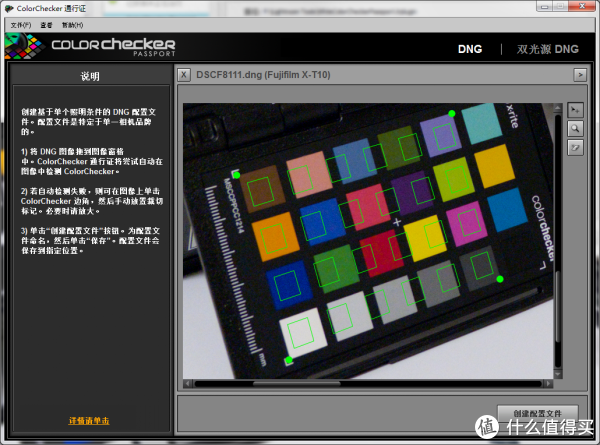Switch to the DNG tab

(x=470, y=49)
